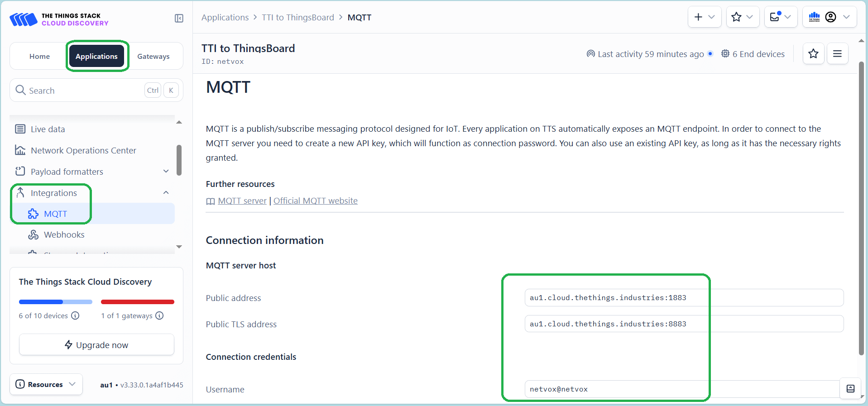Open the Official MQTT website link

pos(315,201)
